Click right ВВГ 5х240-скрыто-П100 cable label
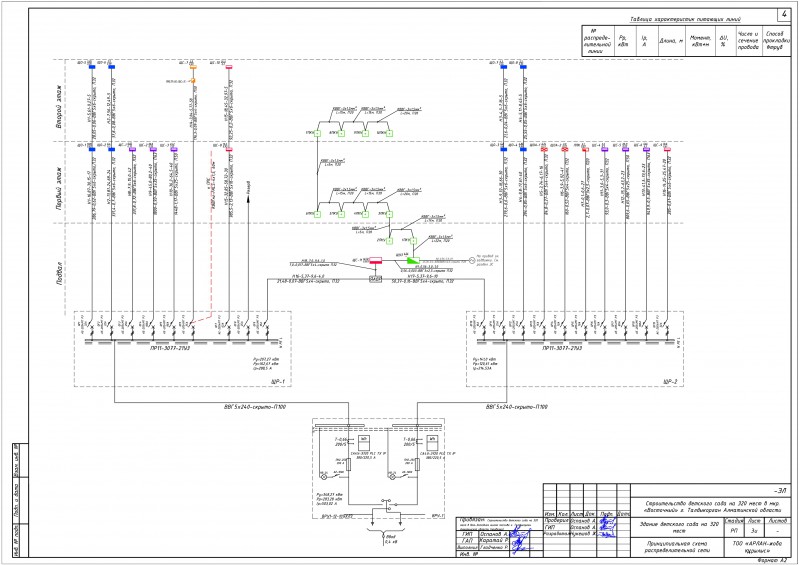This screenshot has height=565, width=800. tap(517, 407)
